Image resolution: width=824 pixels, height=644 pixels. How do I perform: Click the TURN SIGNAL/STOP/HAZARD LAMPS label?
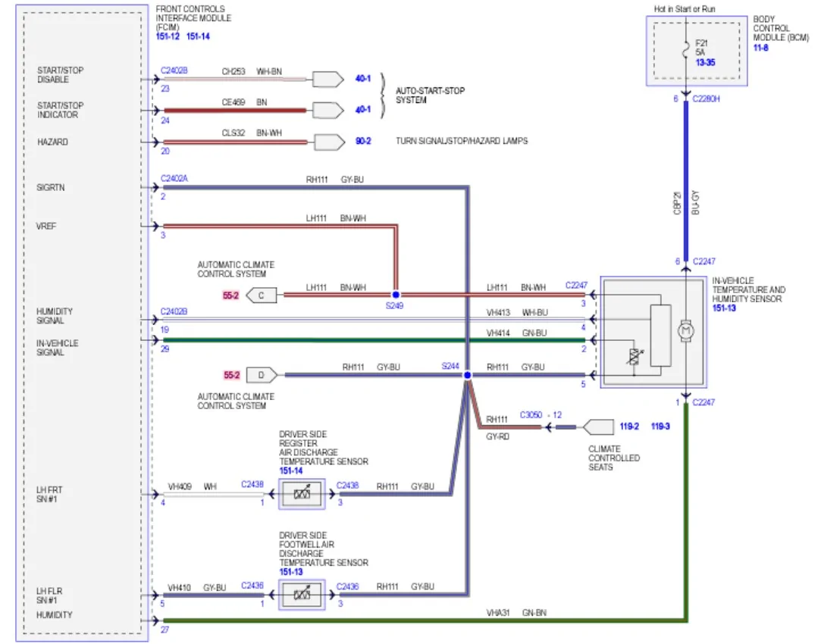[462, 141]
